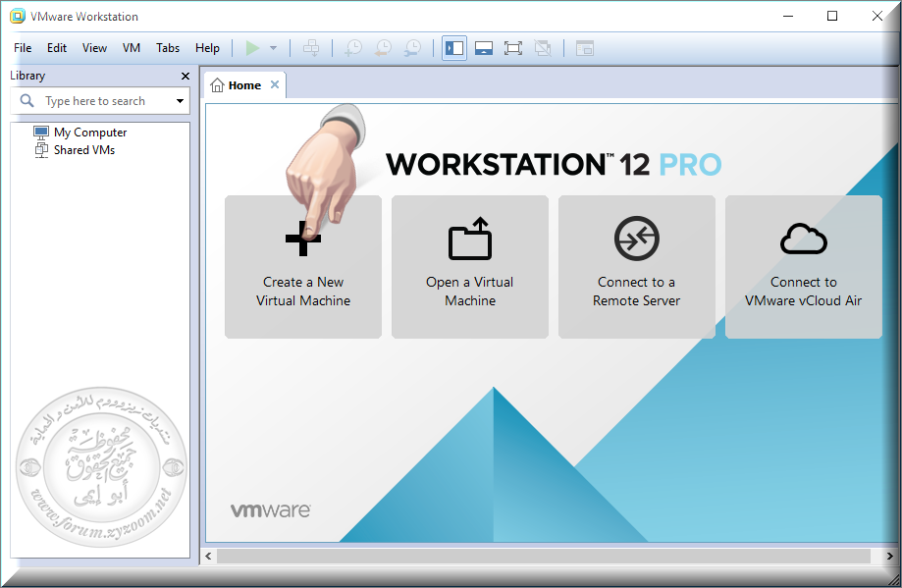Click Open a Virtual Machine tile
This screenshot has height=588, width=902.
470,267
